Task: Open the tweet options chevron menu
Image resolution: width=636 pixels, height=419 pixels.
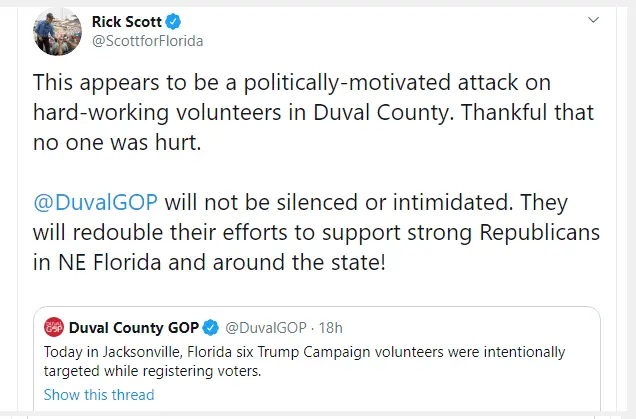Action: click(593, 20)
